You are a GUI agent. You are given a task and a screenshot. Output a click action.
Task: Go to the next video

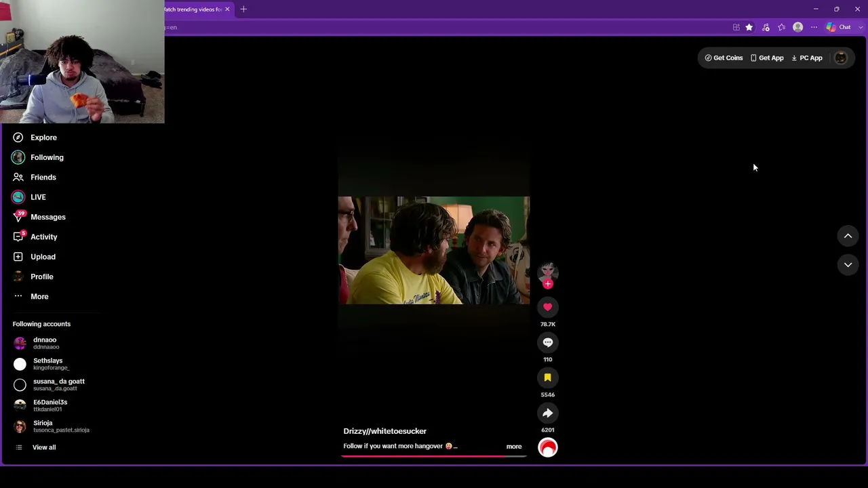[x=848, y=265]
